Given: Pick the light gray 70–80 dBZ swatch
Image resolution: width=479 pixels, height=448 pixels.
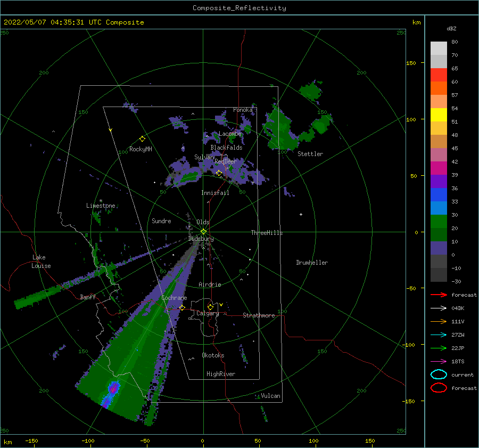Looking at the screenshot, I should tap(439, 48).
